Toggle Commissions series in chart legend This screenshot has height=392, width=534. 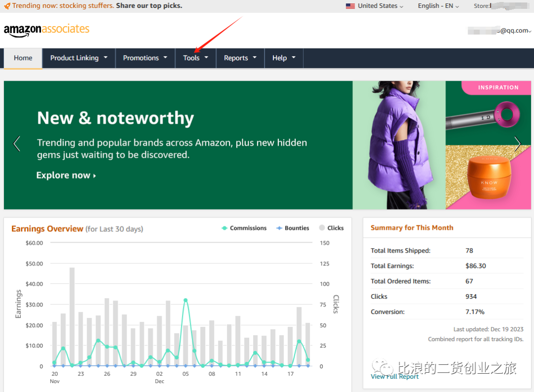244,228
